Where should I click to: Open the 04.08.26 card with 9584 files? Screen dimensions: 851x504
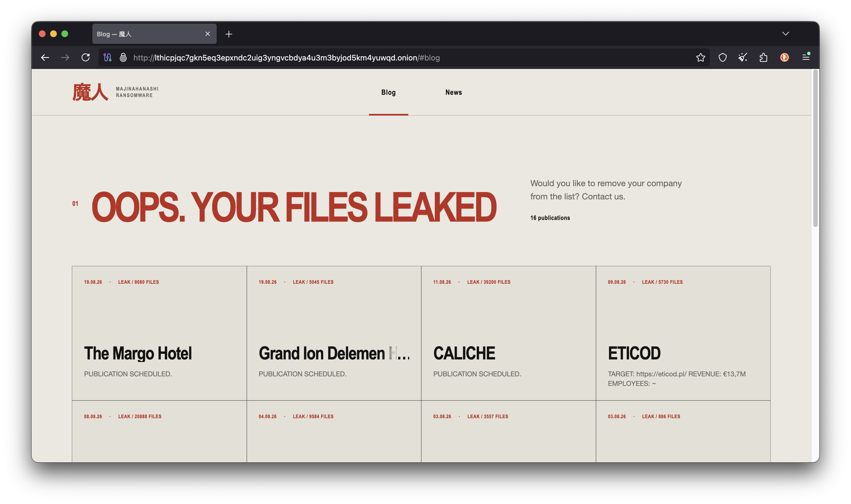pos(334,432)
